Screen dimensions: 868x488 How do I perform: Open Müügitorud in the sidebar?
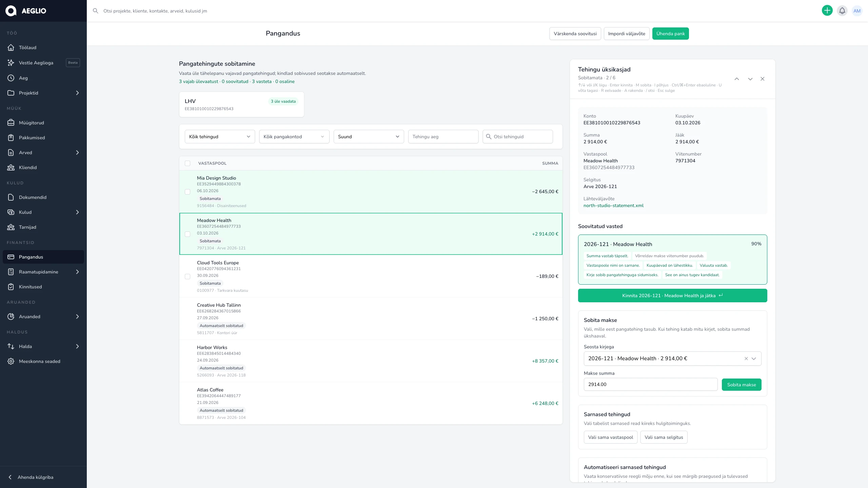pos(43,123)
